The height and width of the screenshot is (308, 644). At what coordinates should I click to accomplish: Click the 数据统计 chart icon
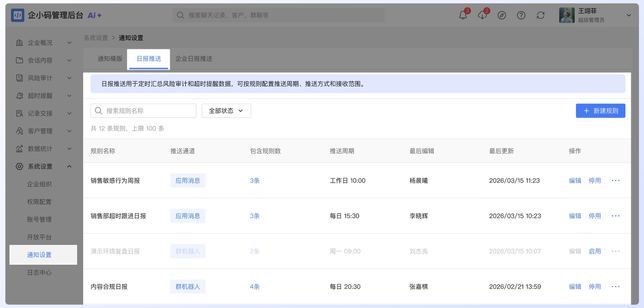tap(19, 149)
